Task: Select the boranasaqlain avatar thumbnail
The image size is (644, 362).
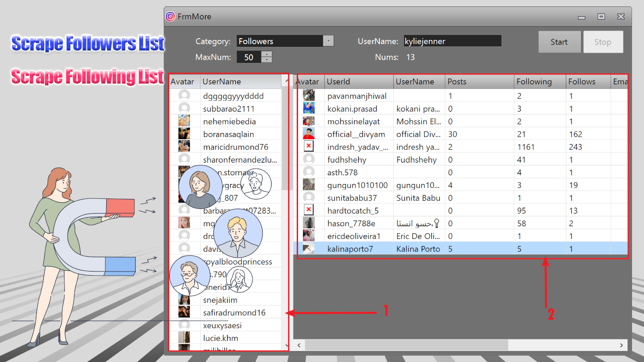Action: 184,134
